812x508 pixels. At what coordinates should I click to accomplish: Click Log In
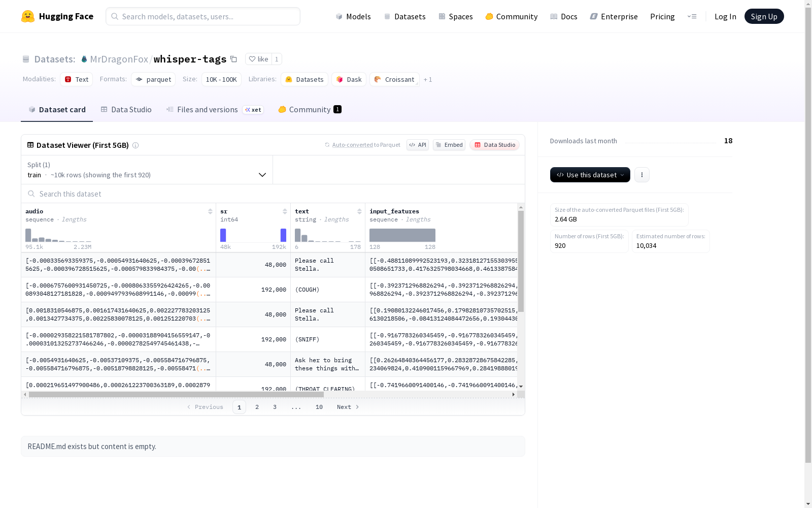(x=725, y=16)
